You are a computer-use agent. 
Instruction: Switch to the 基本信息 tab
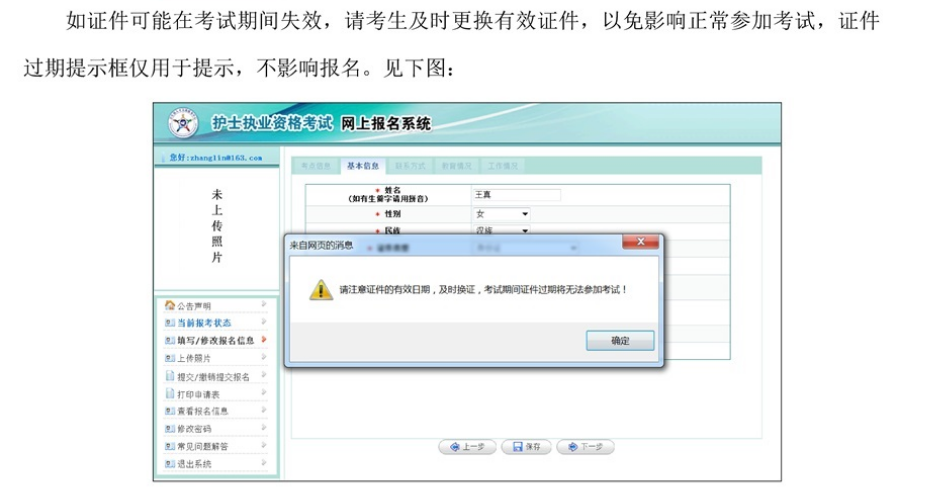click(x=363, y=166)
